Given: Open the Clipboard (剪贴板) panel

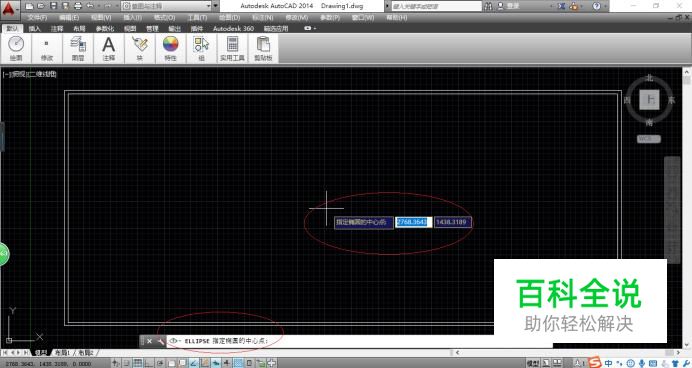Looking at the screenshot, I should coord(263,49).
